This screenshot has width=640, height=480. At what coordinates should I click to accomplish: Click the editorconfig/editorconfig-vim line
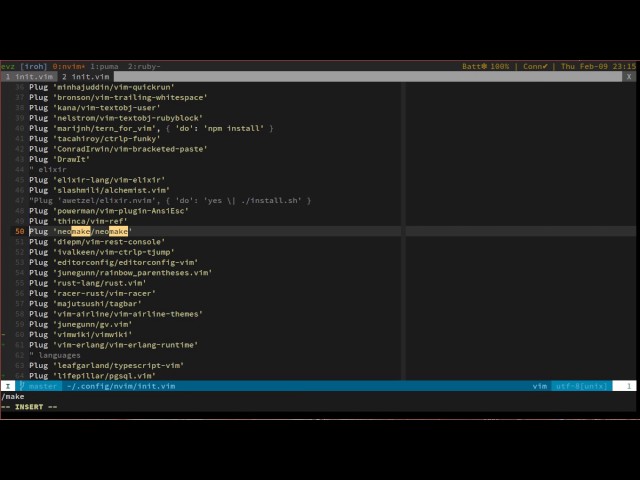click(113, 262)
